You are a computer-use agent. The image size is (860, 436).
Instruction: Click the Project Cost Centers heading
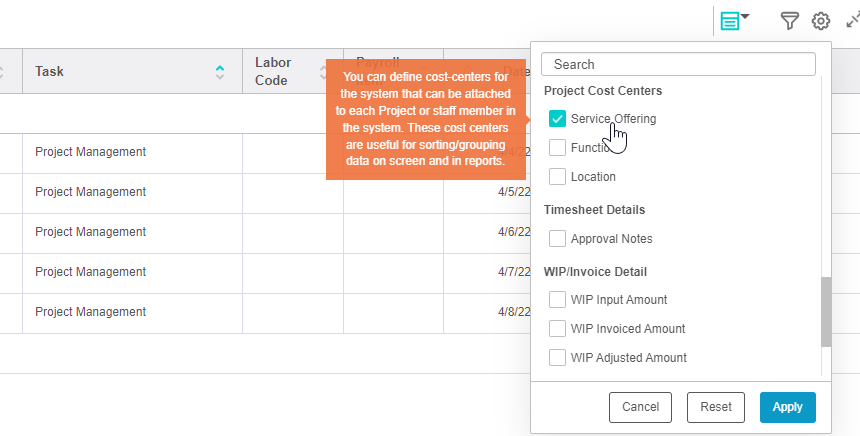coord(603,91)
